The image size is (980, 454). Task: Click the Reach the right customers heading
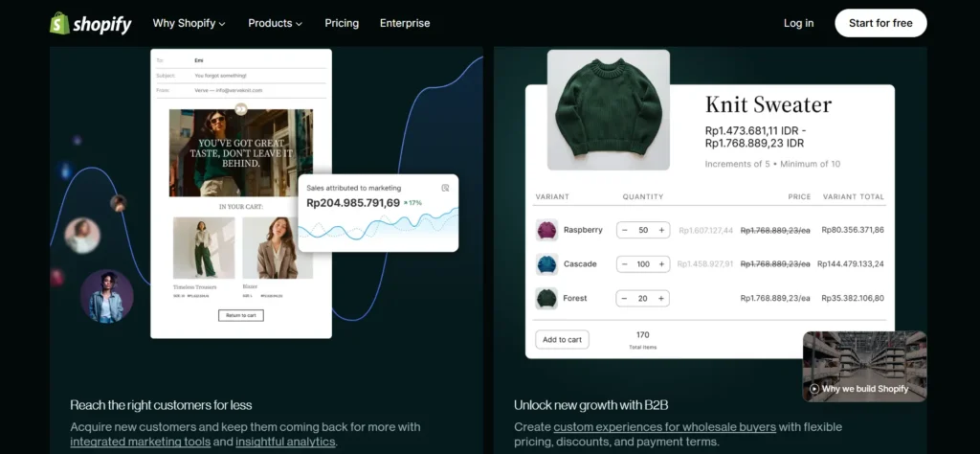click(161, 405)
